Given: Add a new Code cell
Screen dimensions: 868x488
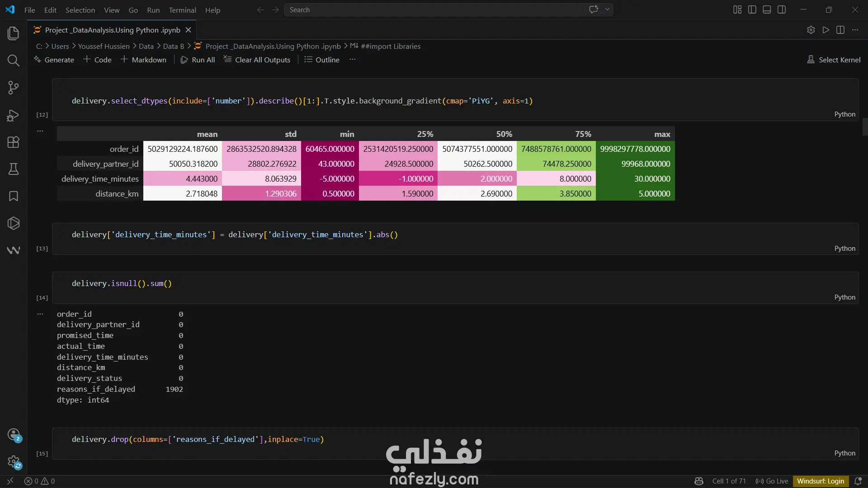Looking at the screenshot, I should [x=97, y=60].
